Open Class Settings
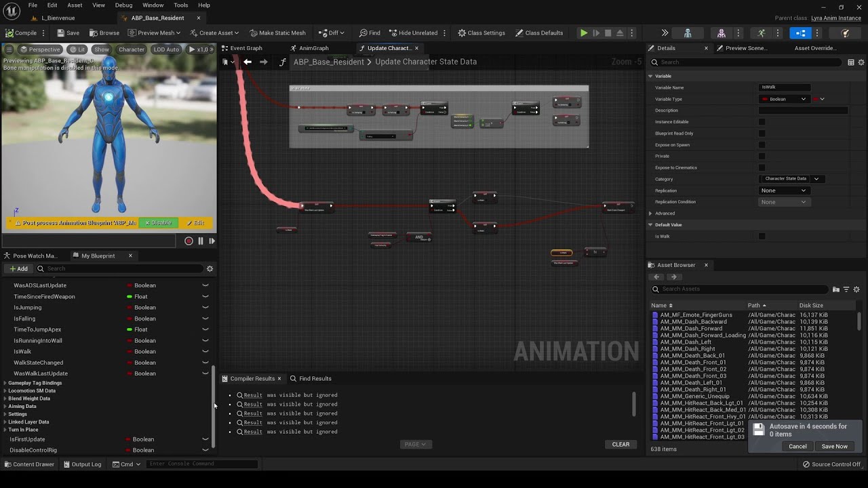The image size is (868, 488). point(481,33)
